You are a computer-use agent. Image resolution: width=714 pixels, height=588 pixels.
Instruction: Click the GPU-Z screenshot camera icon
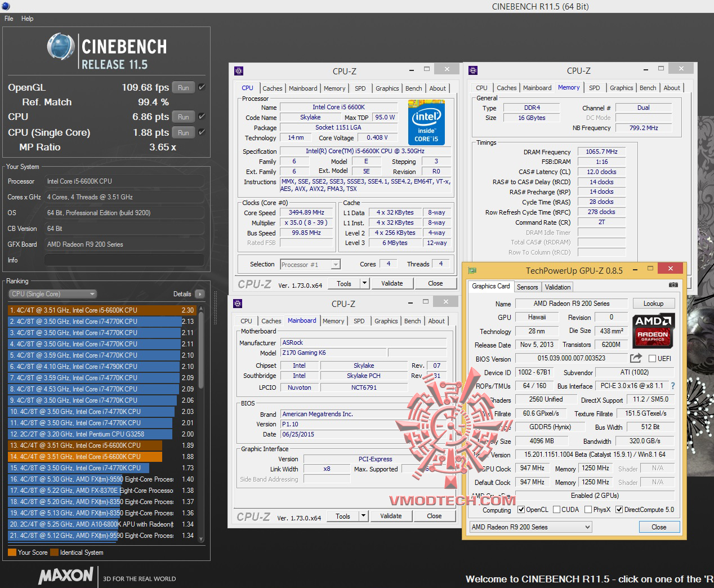673,286
